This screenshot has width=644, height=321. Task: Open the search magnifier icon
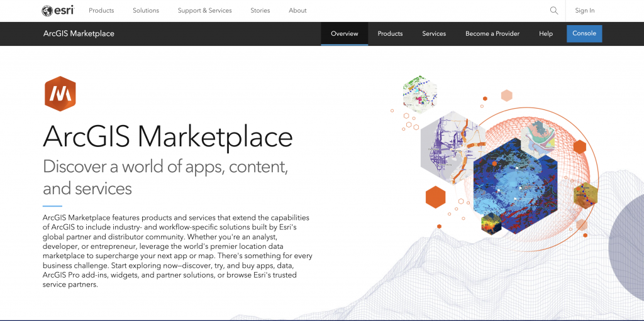coord(553,11)
